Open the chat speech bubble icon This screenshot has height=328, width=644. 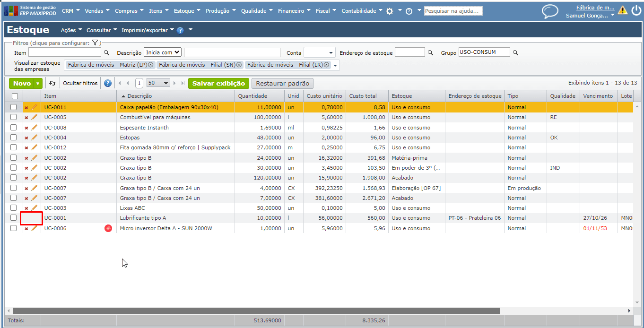pyautogui.click(x=549, y=11)
